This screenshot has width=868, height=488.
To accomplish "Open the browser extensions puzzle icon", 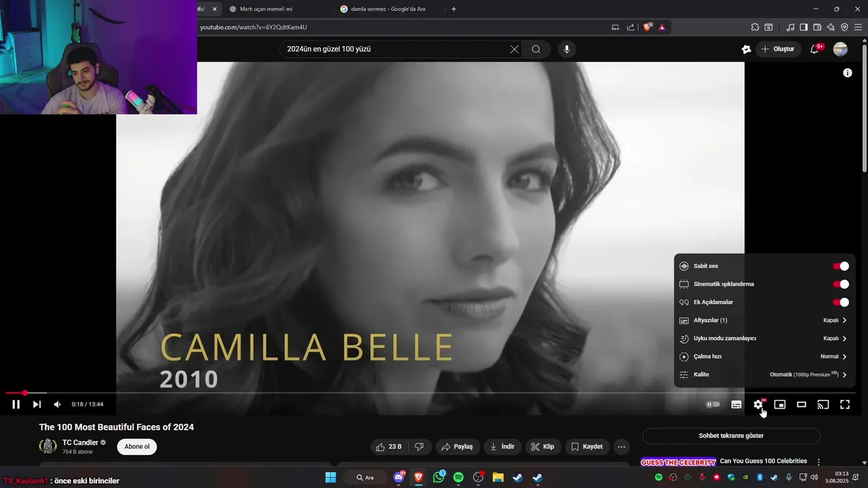I will click(x=755, y=27).
